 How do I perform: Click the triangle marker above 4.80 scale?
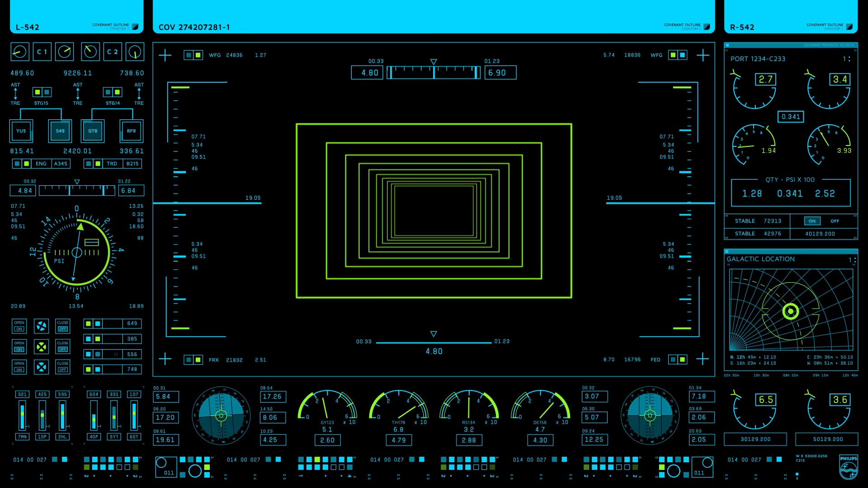tap(434, 61)
